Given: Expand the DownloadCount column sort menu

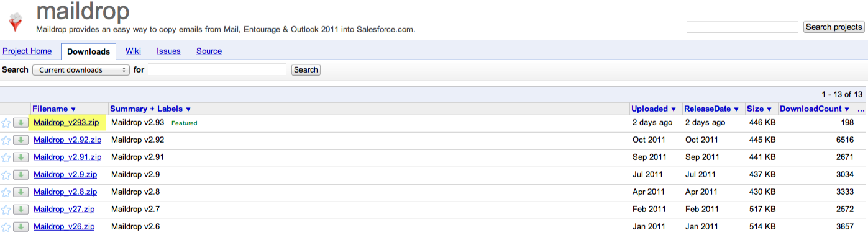Looking at the screenshot, I should click(x=815, y=109).
